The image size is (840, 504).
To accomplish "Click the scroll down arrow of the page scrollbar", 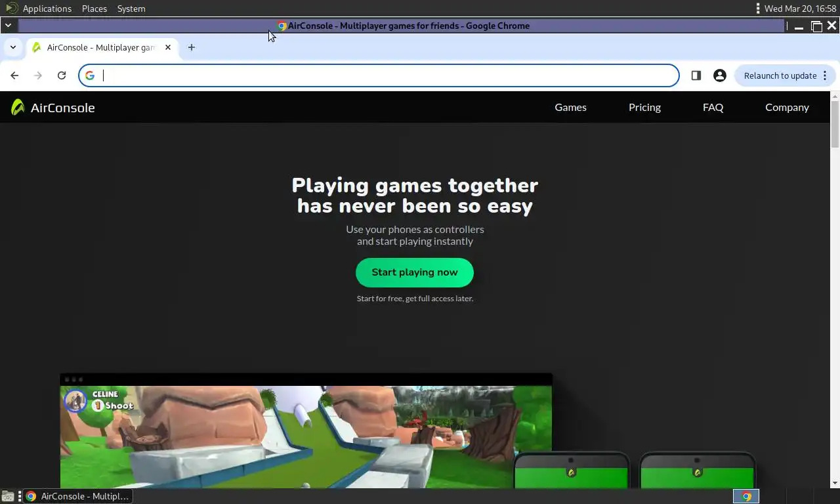I will (x=835, y=484).
